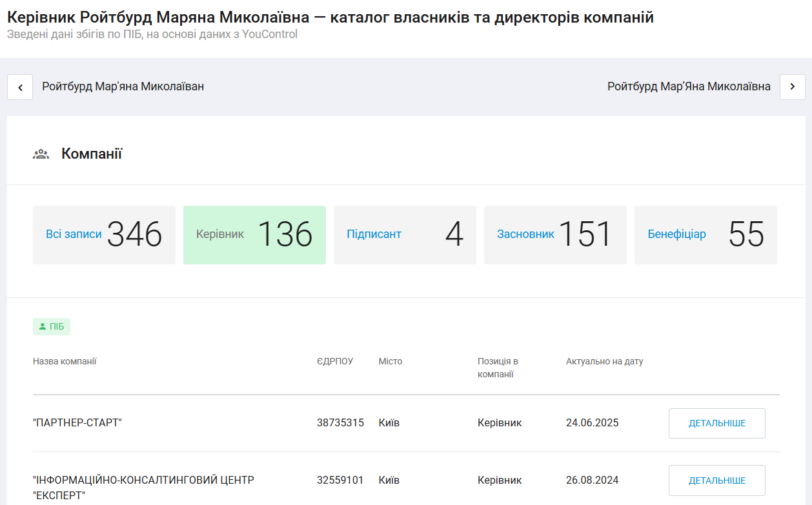This screenshot has width=812, height=505.
Task: Select the Всі записи 346 tab
Action: [104, 235]
